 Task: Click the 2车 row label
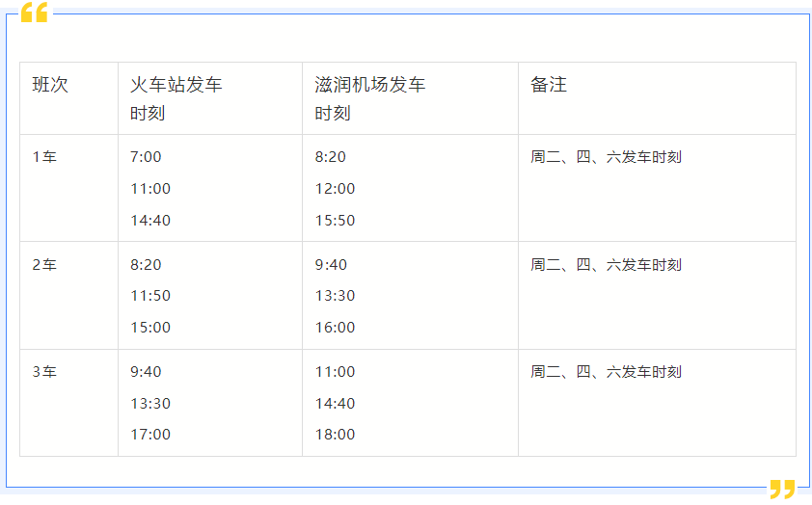44,265
